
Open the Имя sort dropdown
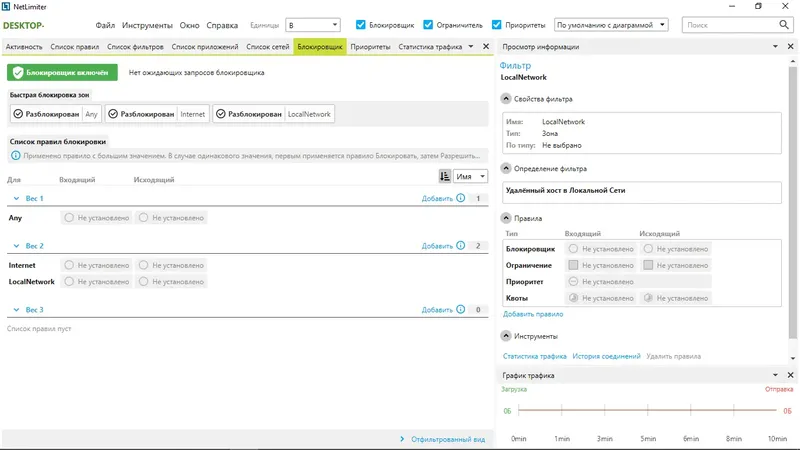pyautogui.click(x=470, y=176)
